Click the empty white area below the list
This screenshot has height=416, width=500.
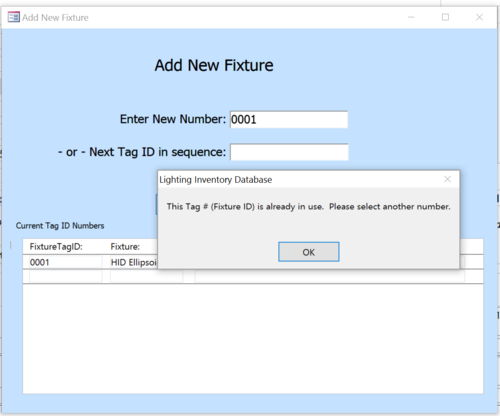253,338
